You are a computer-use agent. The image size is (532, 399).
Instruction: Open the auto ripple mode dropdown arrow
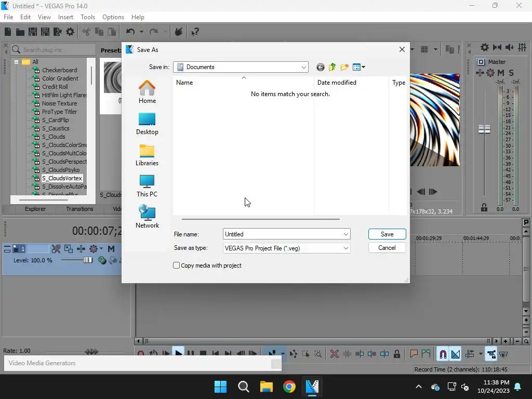point(481,354)
